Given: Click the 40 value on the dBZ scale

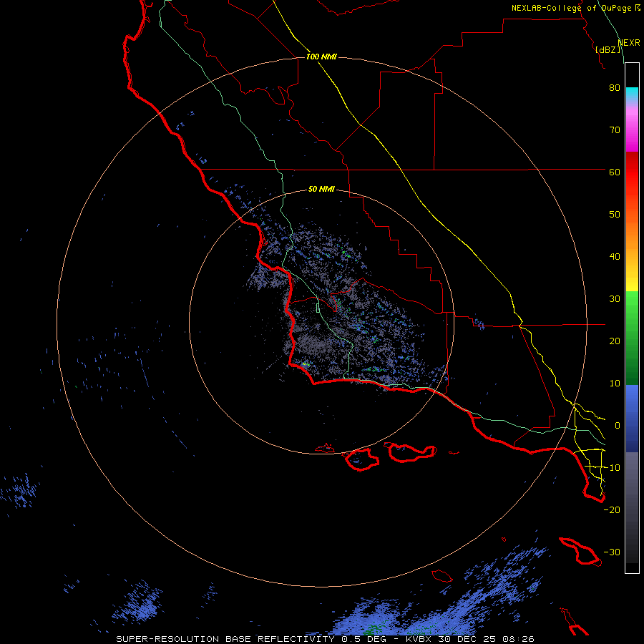Looking at the screenshot, I should pyautogui.click(x=615, y=257).
